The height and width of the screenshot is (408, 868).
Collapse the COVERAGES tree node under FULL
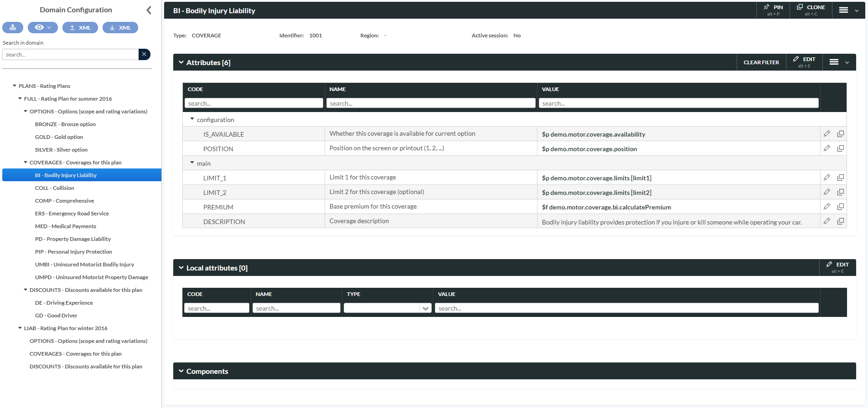pos(26,162)
